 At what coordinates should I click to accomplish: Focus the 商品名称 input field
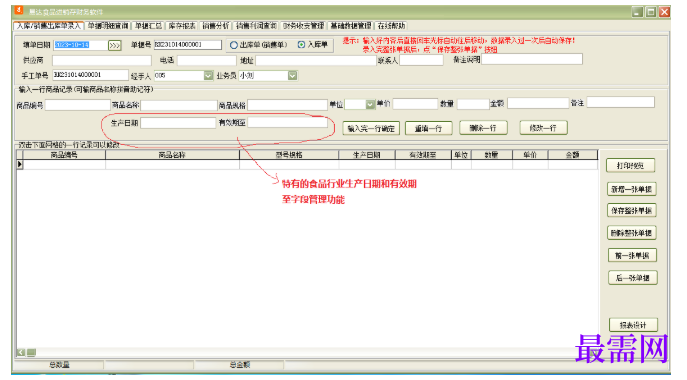point(179,105)
